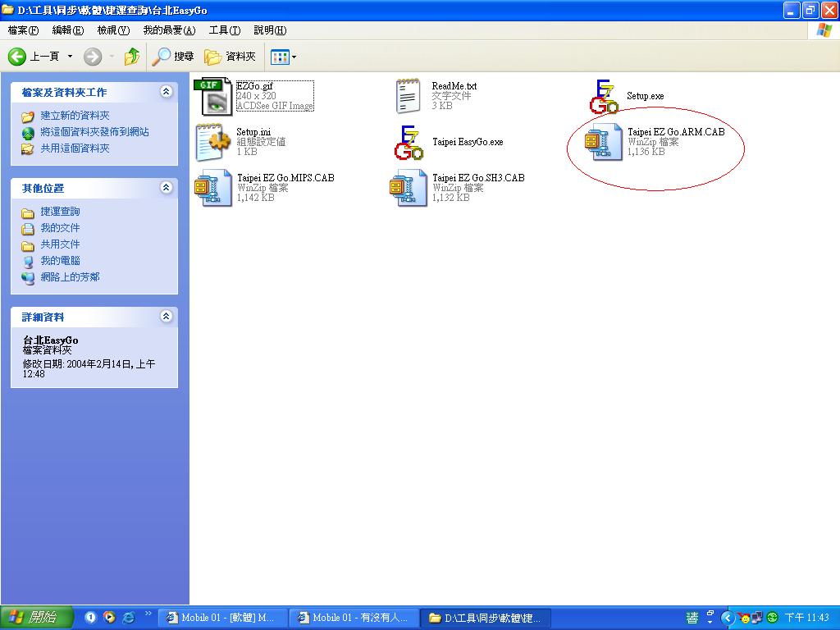Screen dimensions: 840x630
Task: Click the green tray icon beside the clock
Action: (772, 618)
